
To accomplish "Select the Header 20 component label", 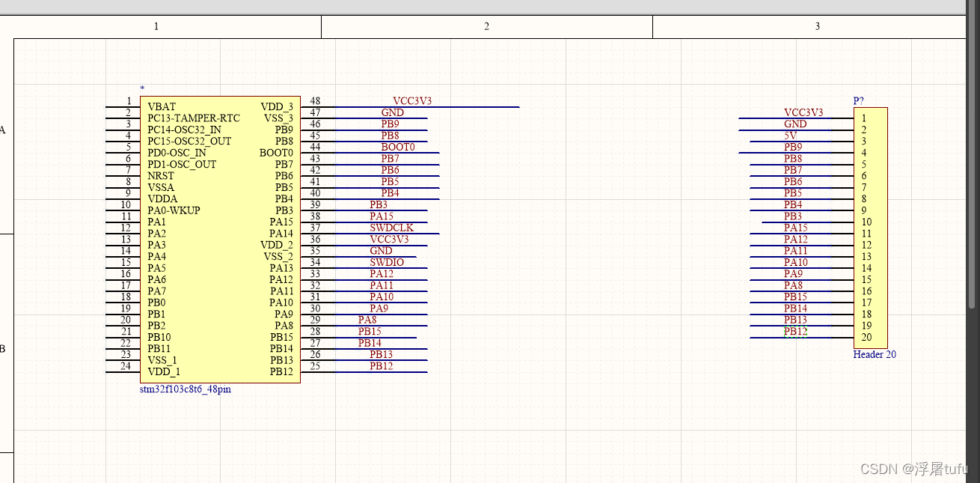I will (875, 354).
